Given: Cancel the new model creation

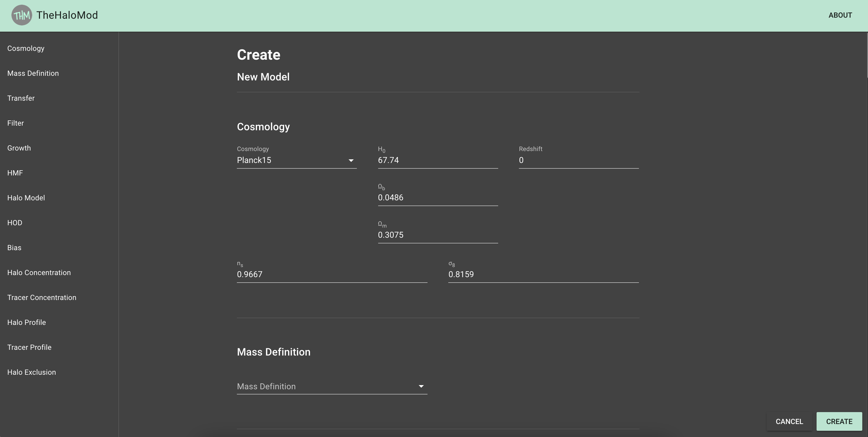Looking at the screenshot, I should coord(790,421).
